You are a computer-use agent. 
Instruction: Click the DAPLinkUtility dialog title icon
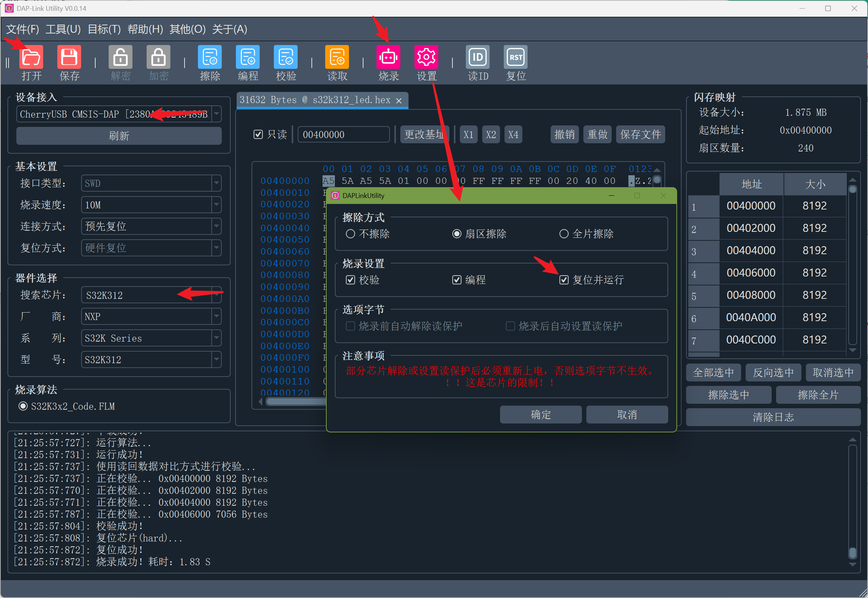(335, 196)
